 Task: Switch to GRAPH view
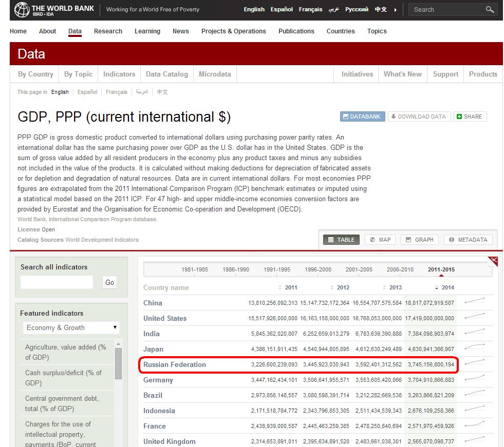[420, 240]
